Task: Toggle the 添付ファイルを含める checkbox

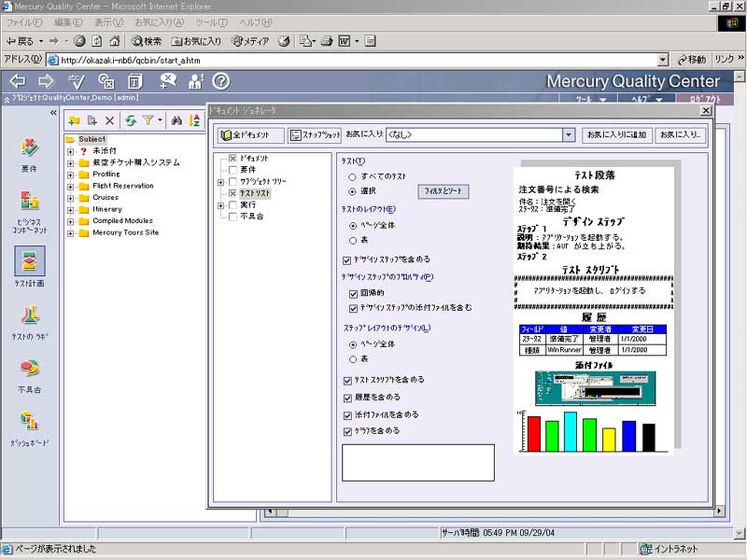Action: 347,415
